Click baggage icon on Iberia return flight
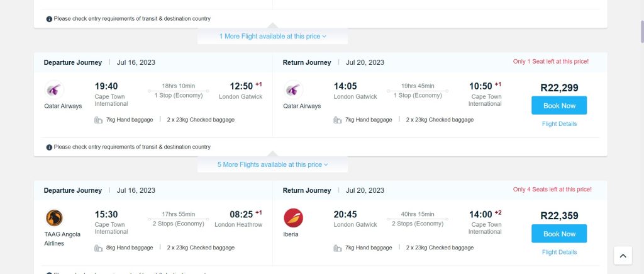 pyautogui.click(x=338, y=248)
